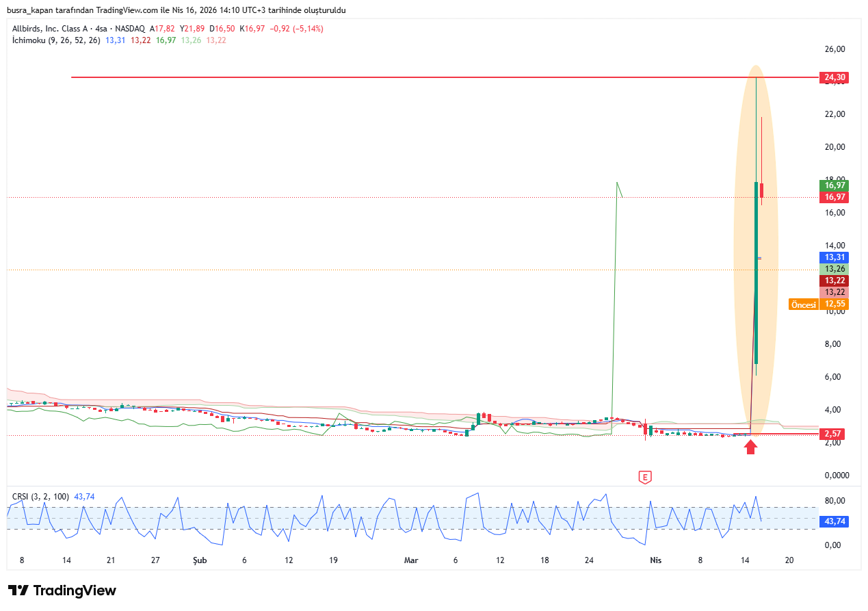The height and width of the screenshot is (611, 868).
Task: Select the CRSI (3, 2, 100) indicator legend
Action: (41, 497)
